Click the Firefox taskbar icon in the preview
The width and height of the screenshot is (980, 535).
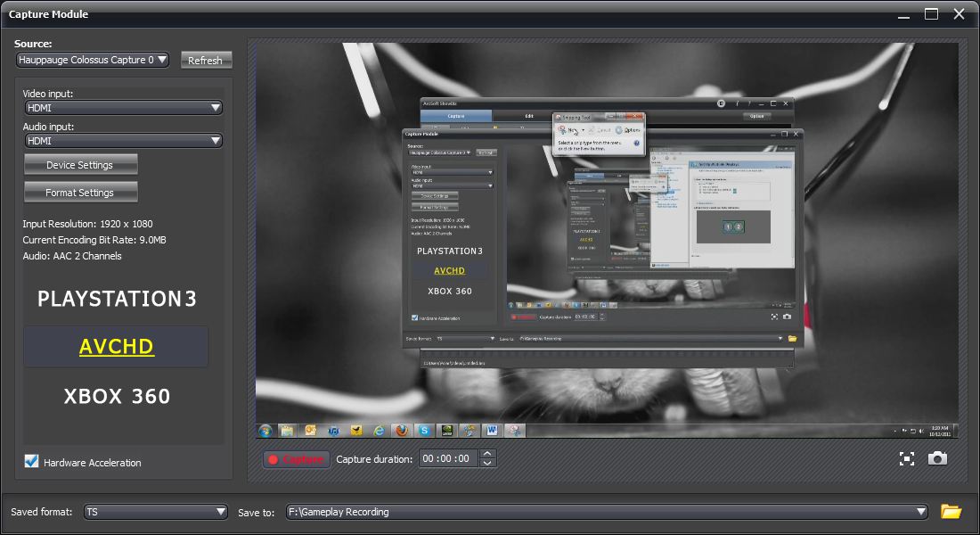(401, 431)
